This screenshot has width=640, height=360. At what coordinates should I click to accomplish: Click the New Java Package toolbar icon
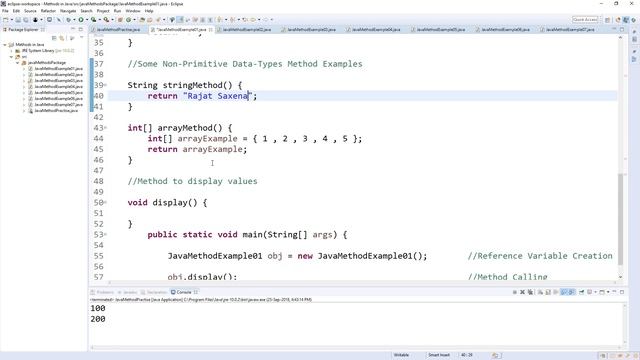[x=120, y=20]
